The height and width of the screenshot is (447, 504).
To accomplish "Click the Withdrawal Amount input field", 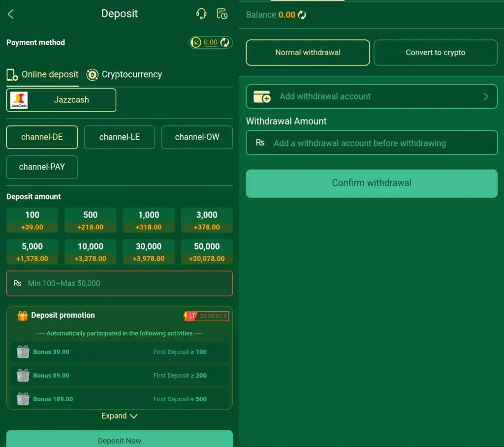I will (x=372, y=143).
